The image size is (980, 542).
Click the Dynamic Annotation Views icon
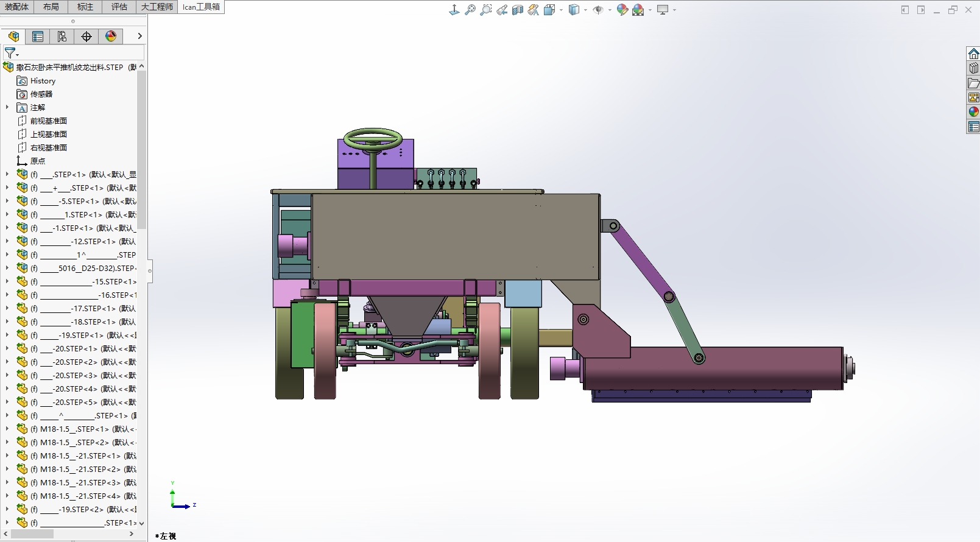pos(534,10)
